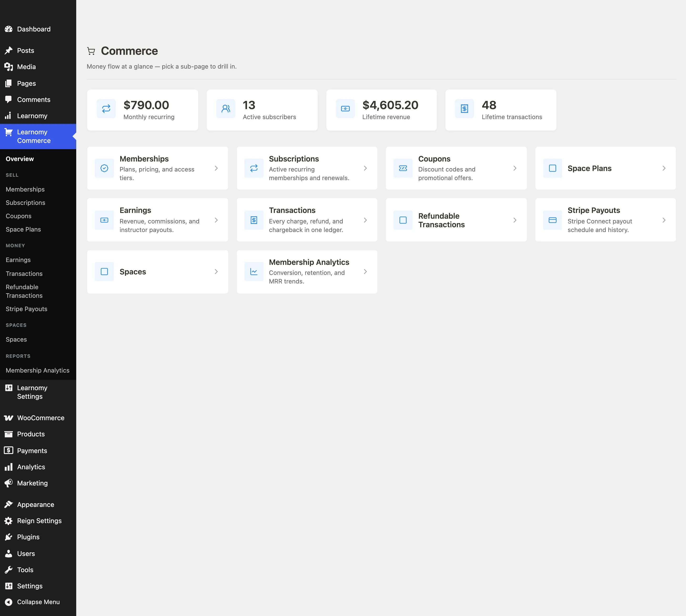
Task: Click the Learnomy Settings sliders icon
Action: point(9,388)
